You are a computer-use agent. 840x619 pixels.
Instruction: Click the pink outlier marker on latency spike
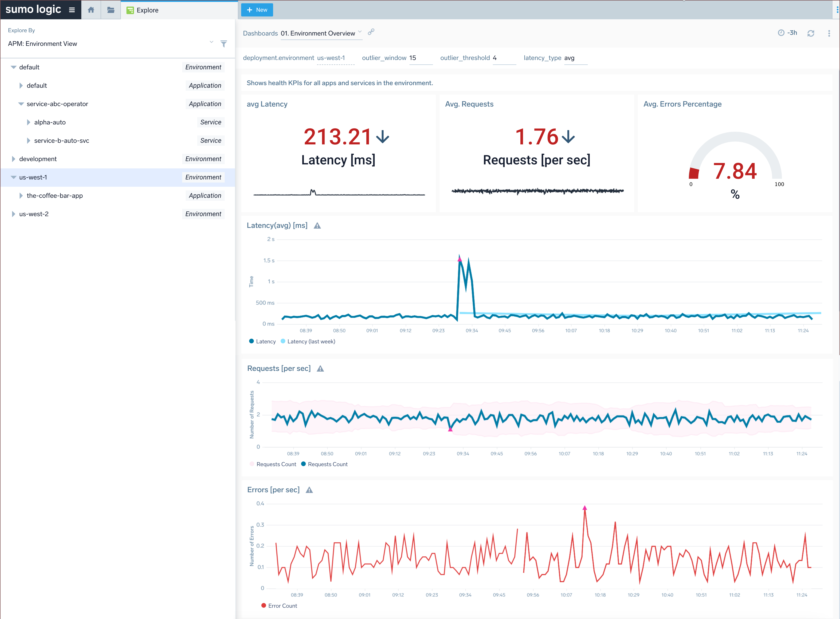[x=459, y=259]
